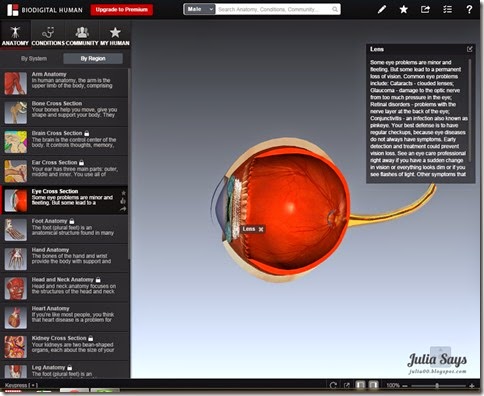Click the anatomy search input field
The width and height of the screenshot is (484, 396).
click(x=273, y=9)
